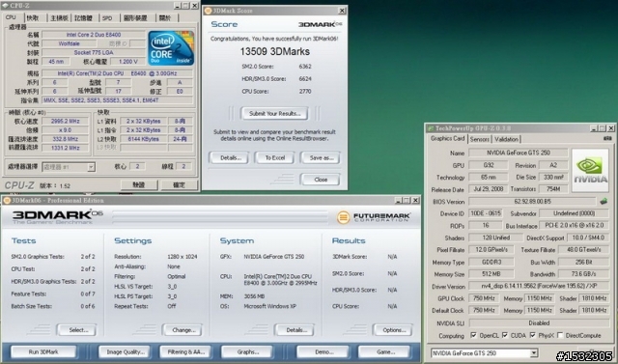618x364 pixels.
Task: Switch to the CPU tab in CPU-Z
Action: [x=11, y=17]
